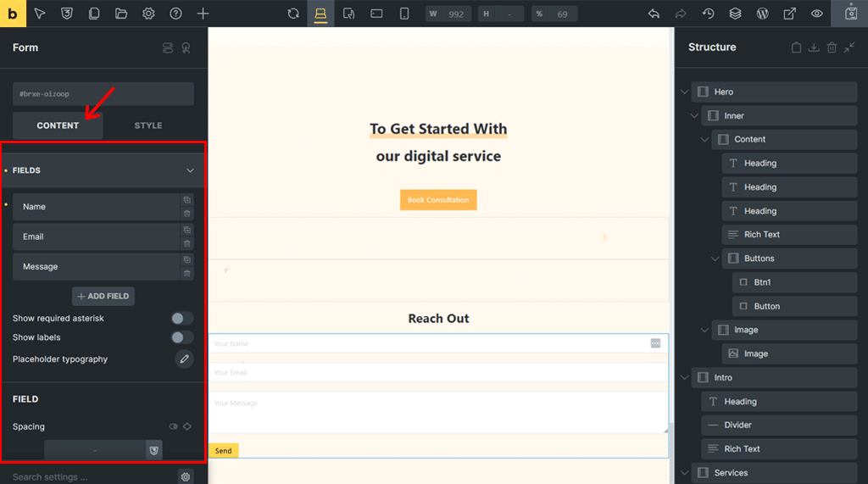Click the Bricks logo icon
Screen dimensions: 868x484
(13, 14)
